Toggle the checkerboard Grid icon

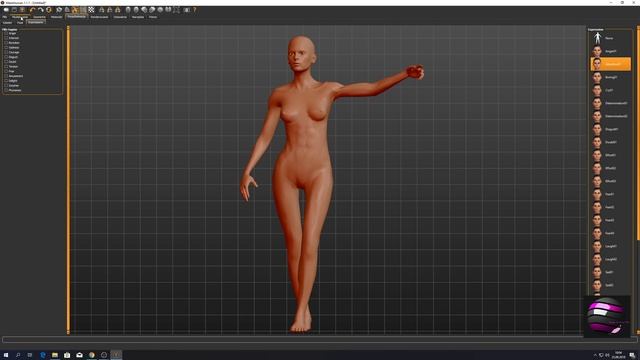(91, 10)
